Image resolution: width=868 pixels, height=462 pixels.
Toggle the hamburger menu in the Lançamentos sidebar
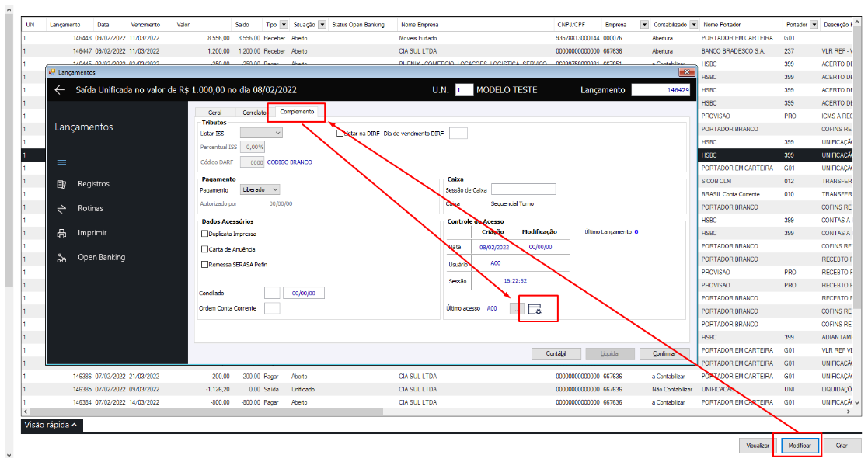tap(61, 162)
